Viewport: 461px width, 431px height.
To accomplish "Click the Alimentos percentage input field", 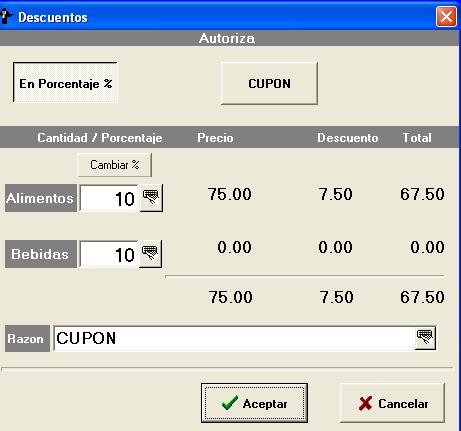I will [x=109, y=198].
